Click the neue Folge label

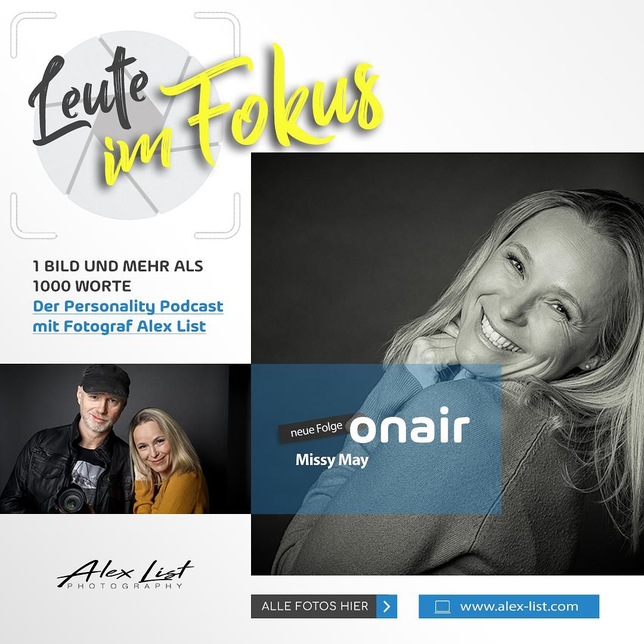coord(316,430)
